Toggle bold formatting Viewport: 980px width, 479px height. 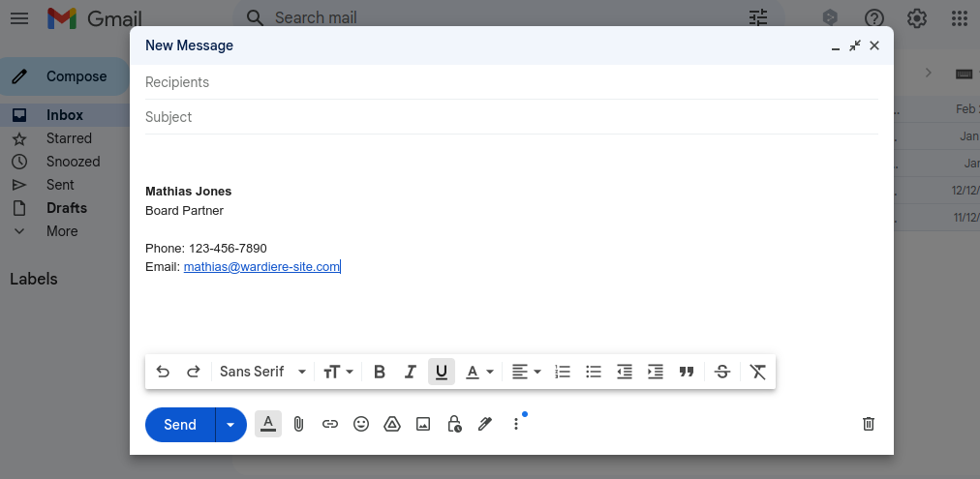tap(380, 372)
